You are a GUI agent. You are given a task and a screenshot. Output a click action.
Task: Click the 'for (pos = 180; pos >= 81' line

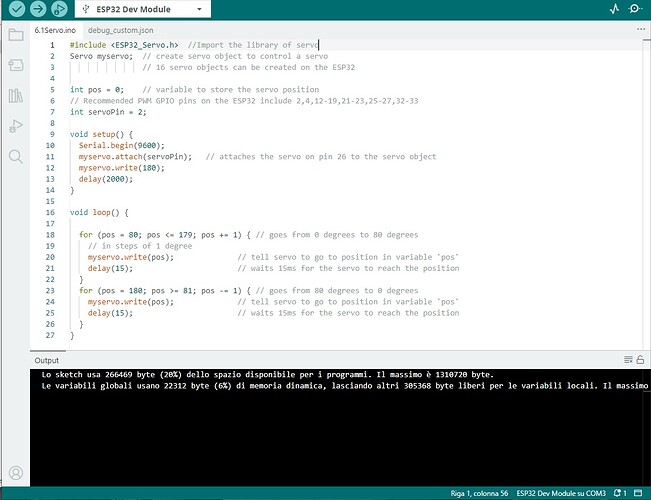(x=248, y=290)
